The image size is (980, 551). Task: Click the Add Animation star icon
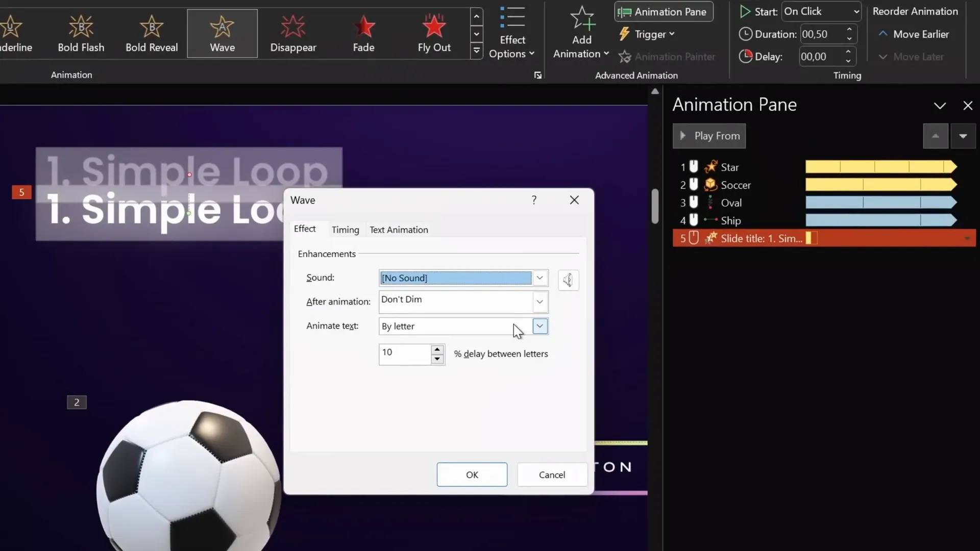point(582,18)
